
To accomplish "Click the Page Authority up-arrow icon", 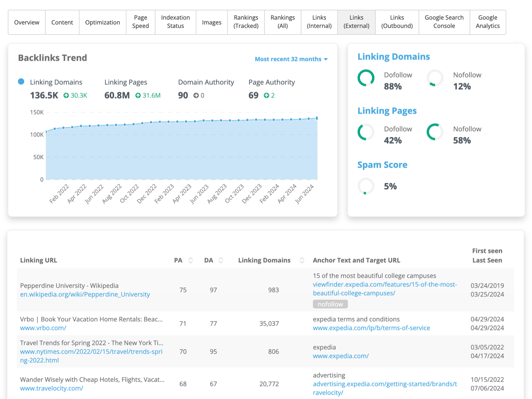I will pos(266,95).
